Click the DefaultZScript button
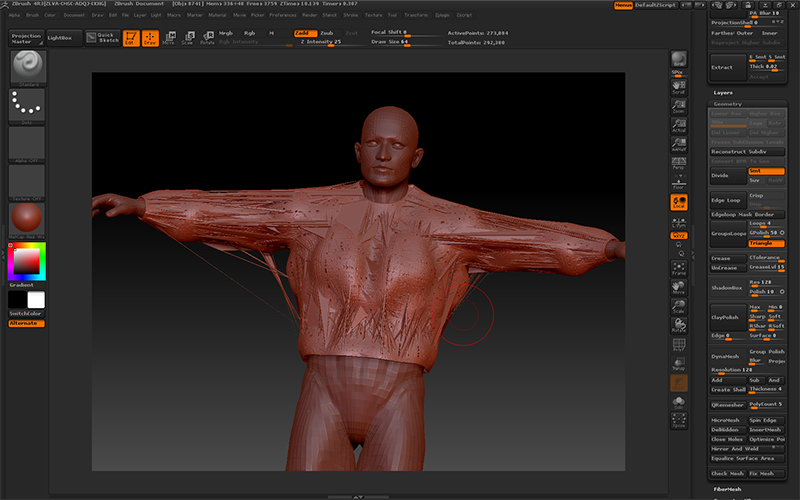 [656, 5]
